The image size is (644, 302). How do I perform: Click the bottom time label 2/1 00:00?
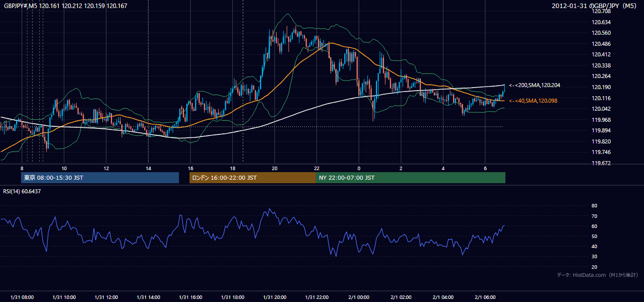coord(359,297)
